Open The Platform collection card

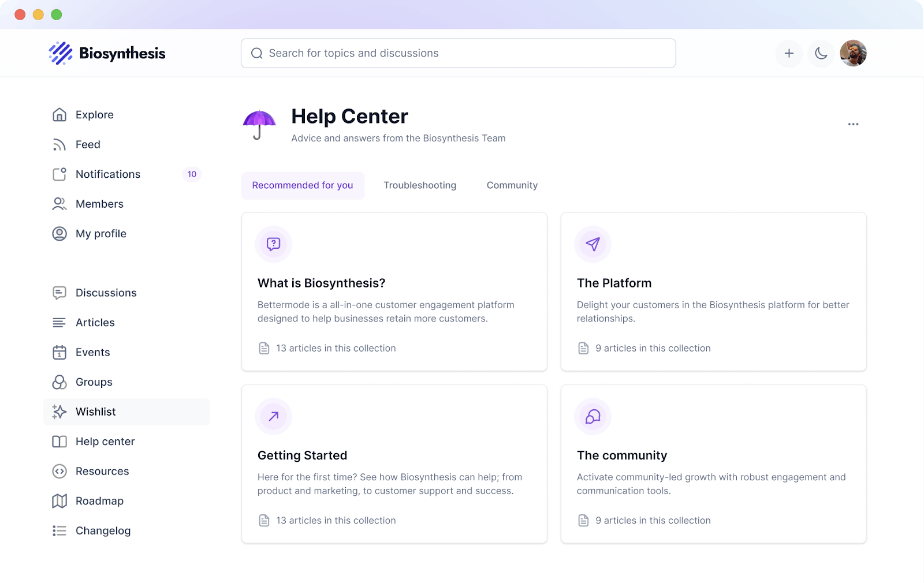714,291
